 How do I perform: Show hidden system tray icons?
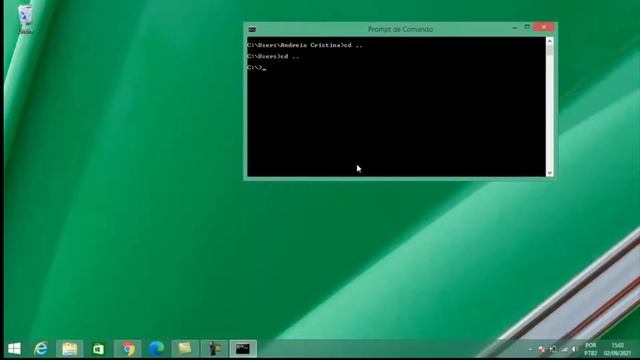(530, 349)
